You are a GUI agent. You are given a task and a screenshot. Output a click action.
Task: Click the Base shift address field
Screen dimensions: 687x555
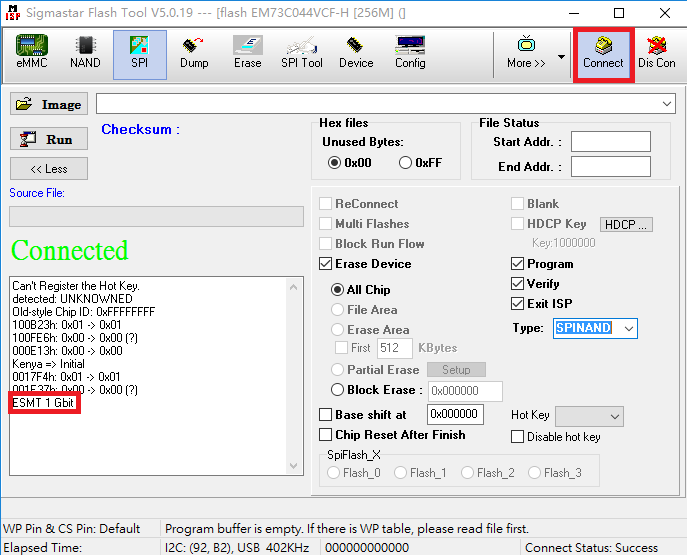455,414
